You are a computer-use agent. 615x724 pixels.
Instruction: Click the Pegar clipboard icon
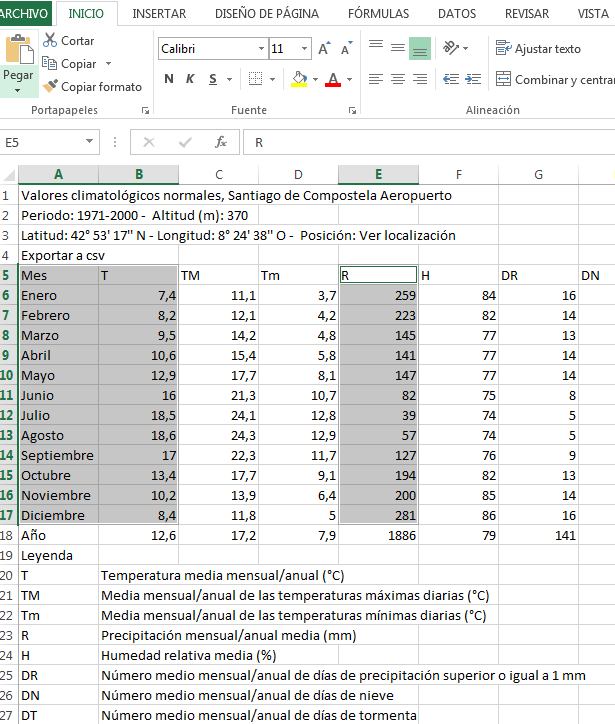click(19, 49)
